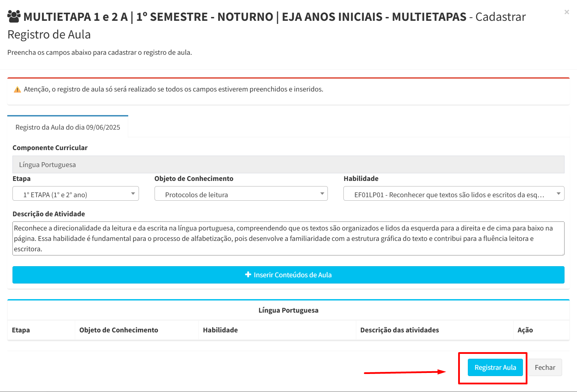The image size is (577, 392).
Task: Grab the text area resize handle corner
Action: tap(563, 254)
